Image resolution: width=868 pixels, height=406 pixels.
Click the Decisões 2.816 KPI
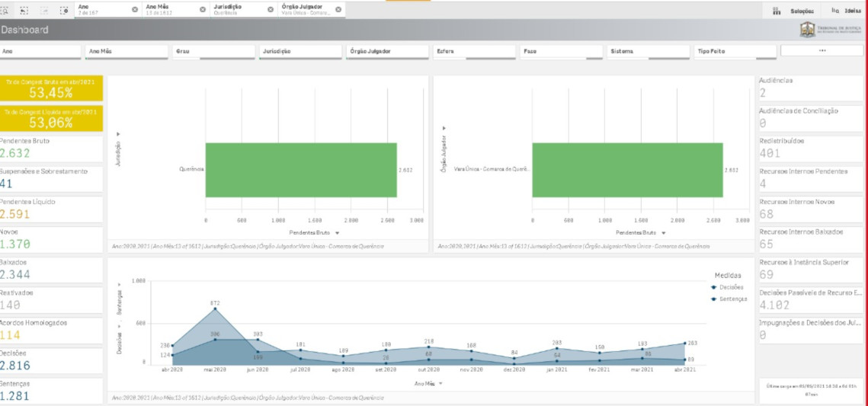pyautogui.click(x=52, y=360)
